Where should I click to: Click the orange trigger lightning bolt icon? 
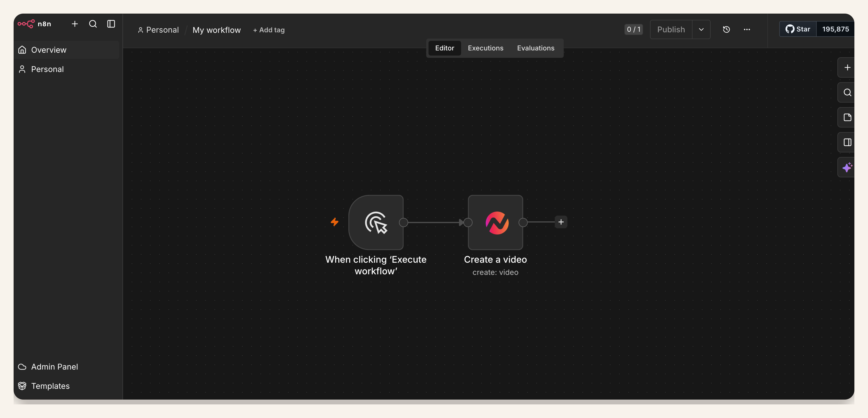[x=334, y=222]
